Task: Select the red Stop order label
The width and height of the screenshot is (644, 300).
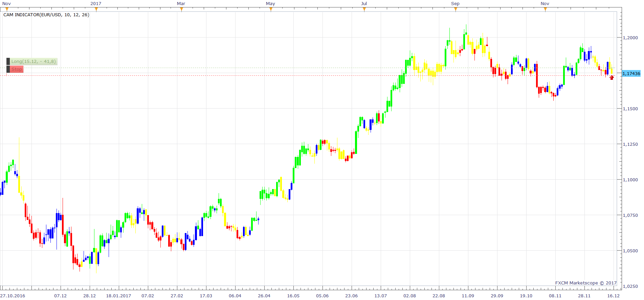Action: pos(17,69)
